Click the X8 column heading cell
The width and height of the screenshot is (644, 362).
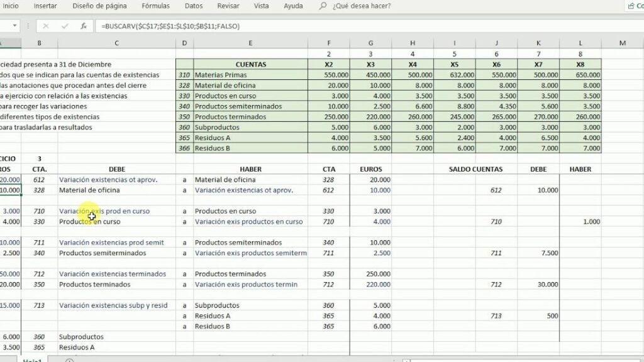tap(580, 65)
